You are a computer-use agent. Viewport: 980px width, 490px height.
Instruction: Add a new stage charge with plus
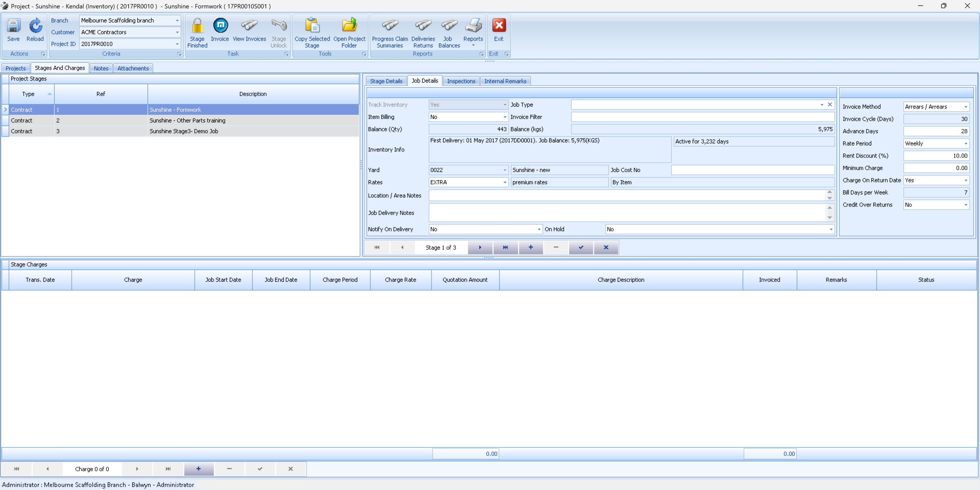(198, 469)
